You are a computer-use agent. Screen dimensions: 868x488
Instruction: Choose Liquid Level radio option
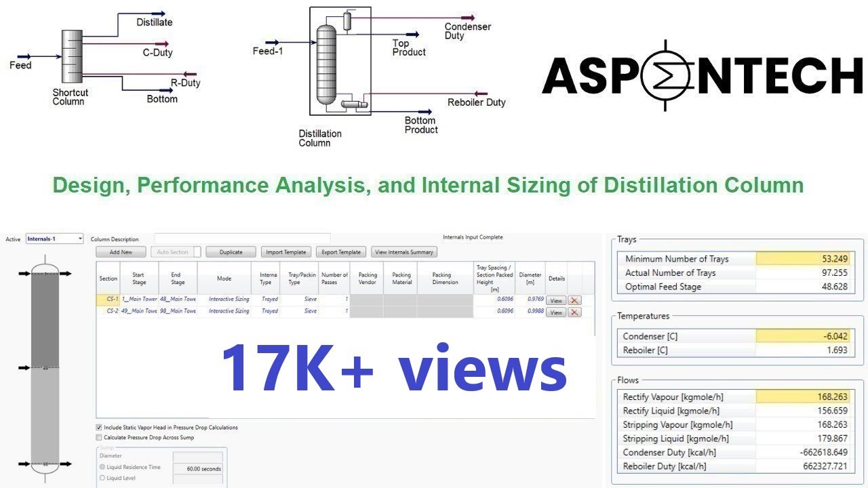102,478
